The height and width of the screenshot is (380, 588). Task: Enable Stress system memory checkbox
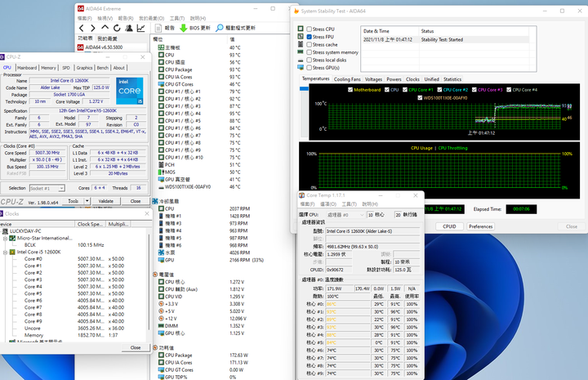pyautogui.click(x=309, y=52)
